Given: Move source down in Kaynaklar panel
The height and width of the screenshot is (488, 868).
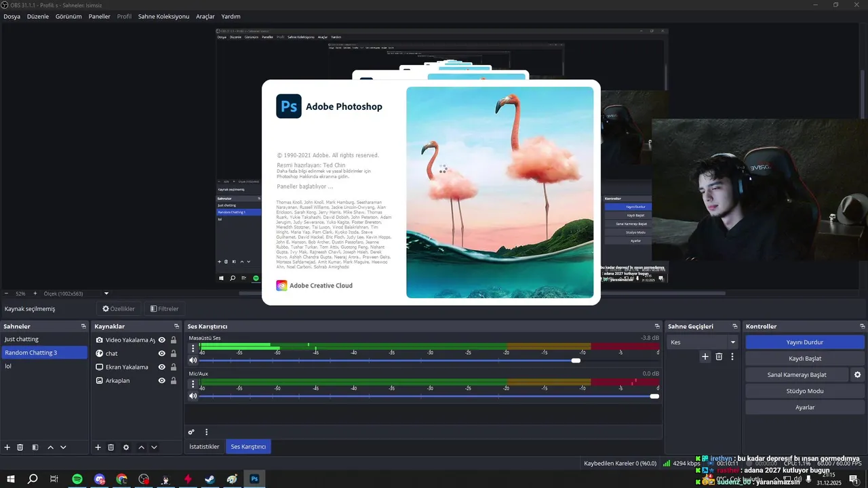Looking at the screenshot, I should tap(154, 447).
